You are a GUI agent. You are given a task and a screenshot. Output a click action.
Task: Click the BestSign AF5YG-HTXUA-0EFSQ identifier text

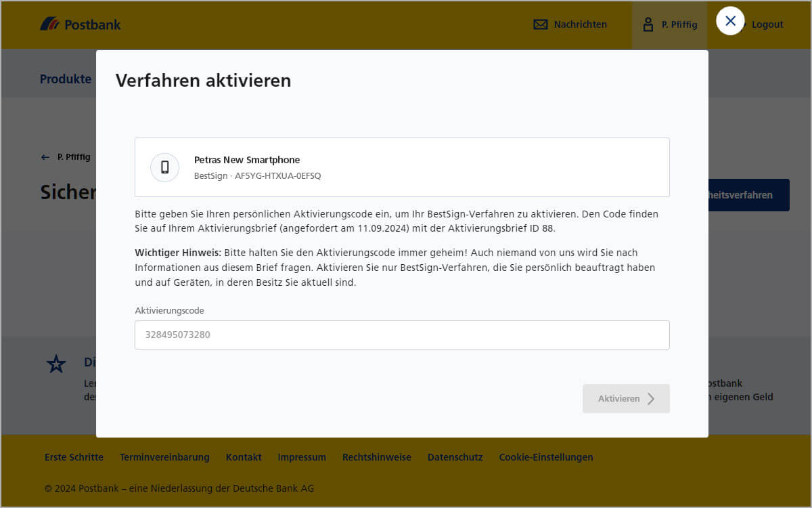(258, 176)
